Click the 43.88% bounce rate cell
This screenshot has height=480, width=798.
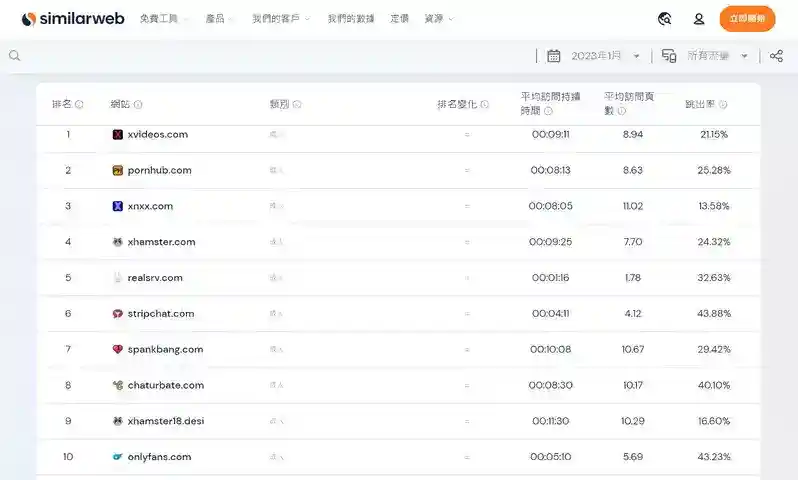point(714,314)
